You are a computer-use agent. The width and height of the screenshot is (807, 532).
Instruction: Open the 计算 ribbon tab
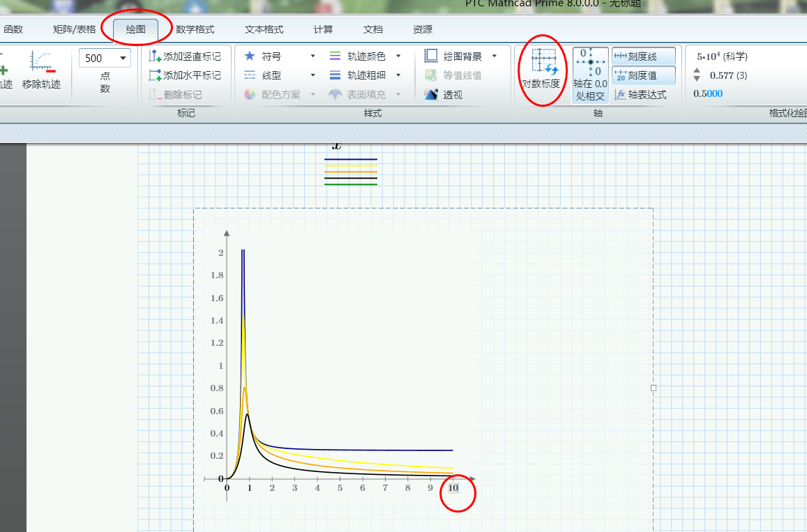click(x=322, y=29)
